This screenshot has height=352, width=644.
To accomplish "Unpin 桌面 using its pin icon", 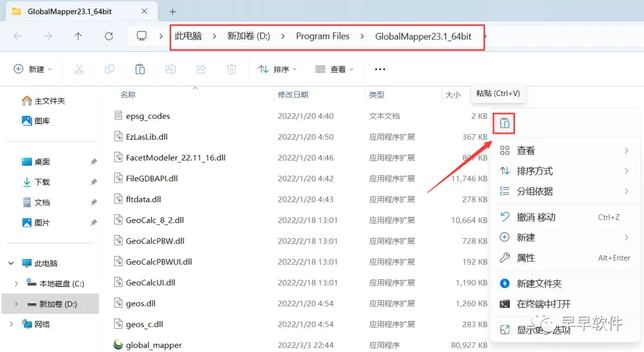I will (x=94, y=162).
